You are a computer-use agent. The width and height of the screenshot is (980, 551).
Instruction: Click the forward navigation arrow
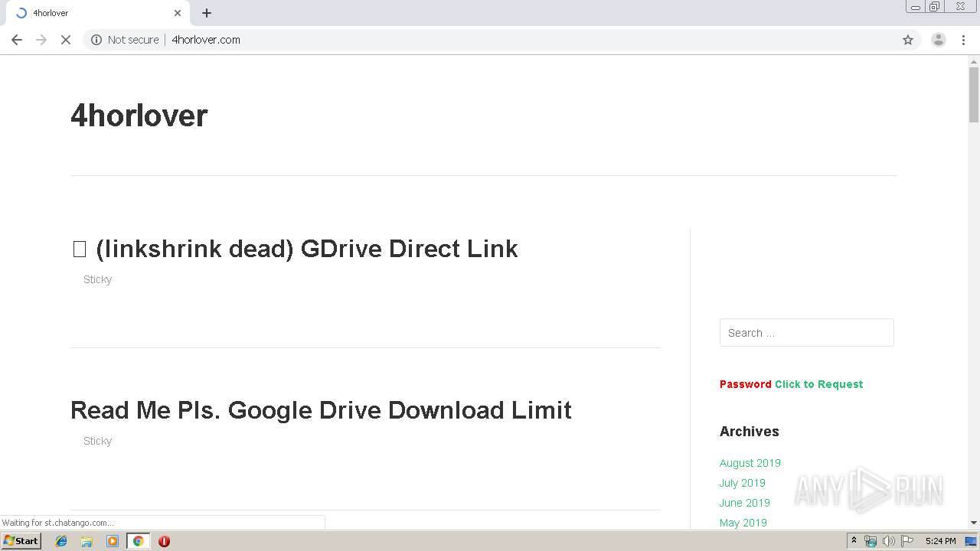41,40
